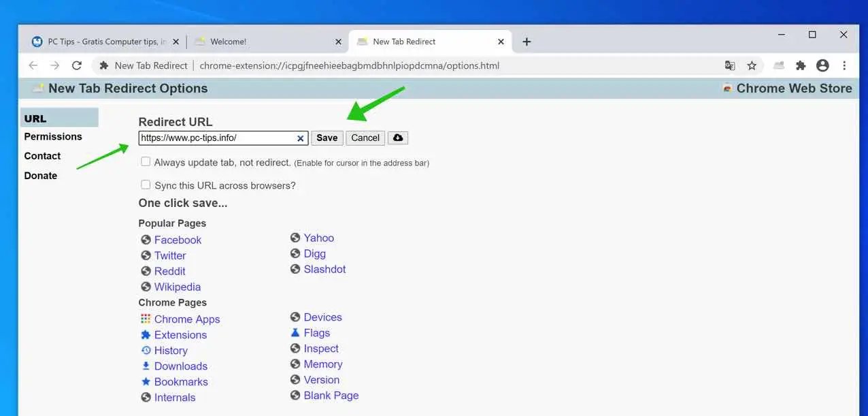This screenshot has width=868, height=416.
Task: Bookmark this page with the star icon
Action: pos(752,65)
